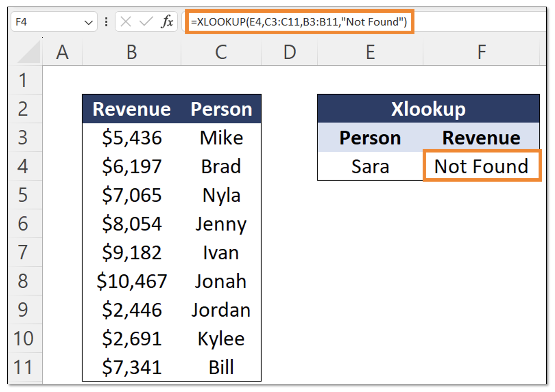Select the cell containing Not Found
The height and width of the screenshot is (392, 555).
point(481,166)
